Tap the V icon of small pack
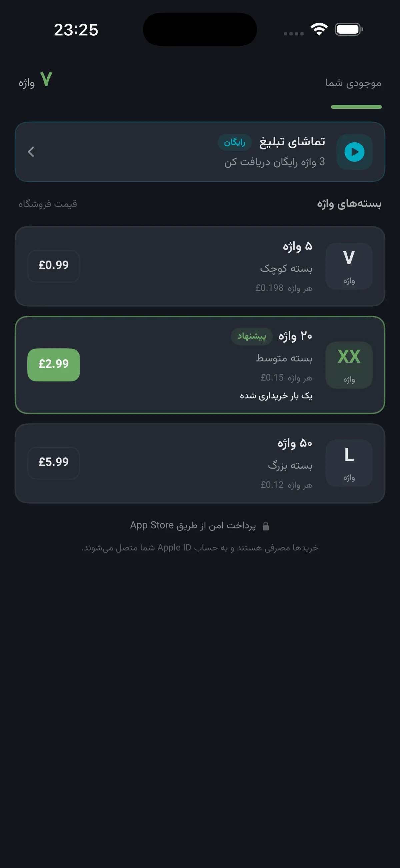 [x=349, y=266]
